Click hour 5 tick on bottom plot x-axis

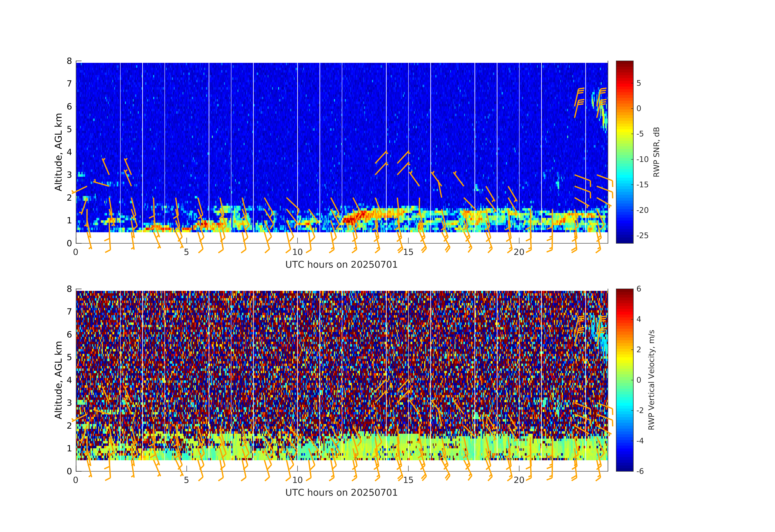(x=186, y=480)
